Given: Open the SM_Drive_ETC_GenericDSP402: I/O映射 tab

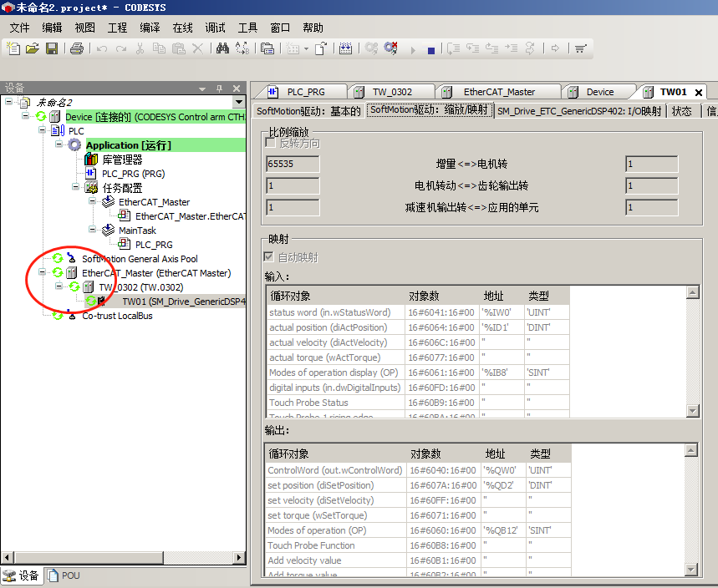Looking at the screenshot, I should point(579,111).
